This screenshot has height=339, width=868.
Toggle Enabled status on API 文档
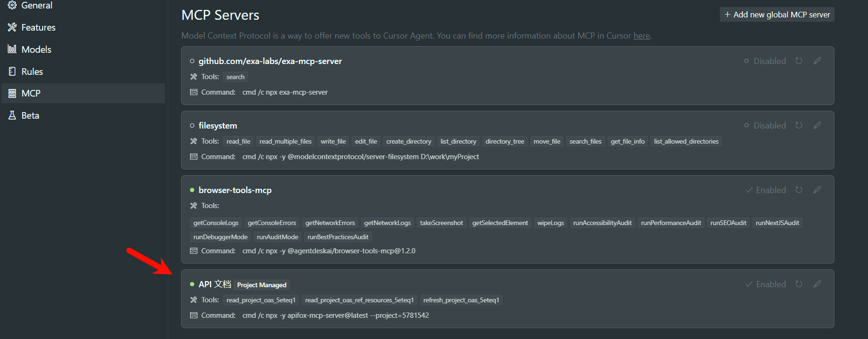[x=766, y=284]
